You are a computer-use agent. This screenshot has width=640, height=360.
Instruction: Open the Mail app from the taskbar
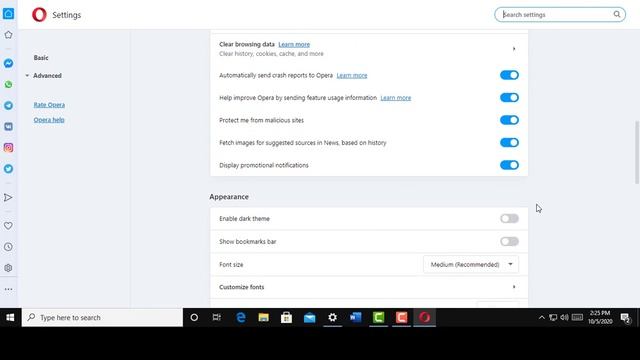coord(309,318)
